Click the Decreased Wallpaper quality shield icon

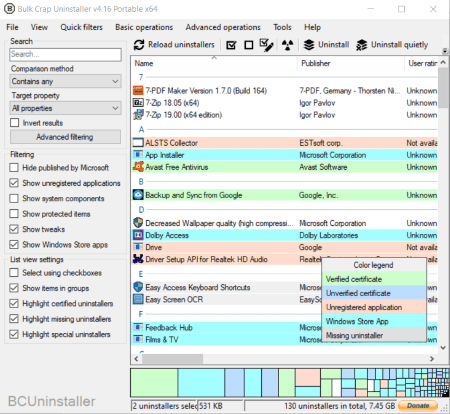(138, 223)
